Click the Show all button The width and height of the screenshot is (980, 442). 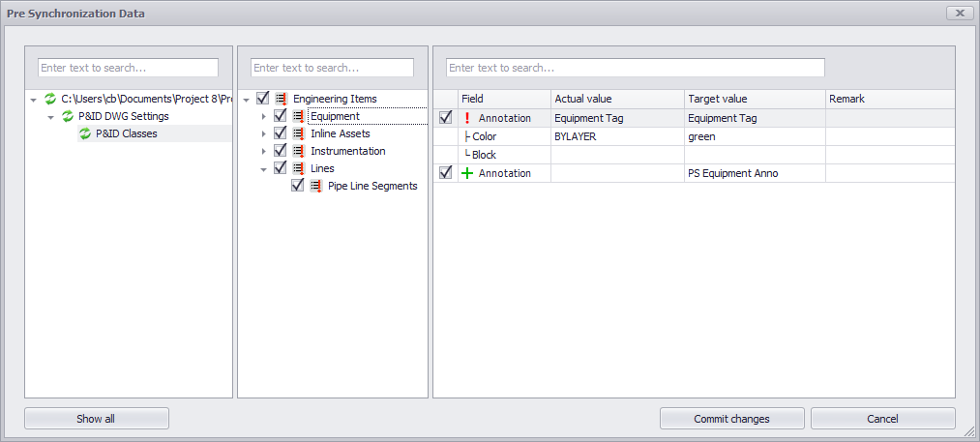pos(96,419)
